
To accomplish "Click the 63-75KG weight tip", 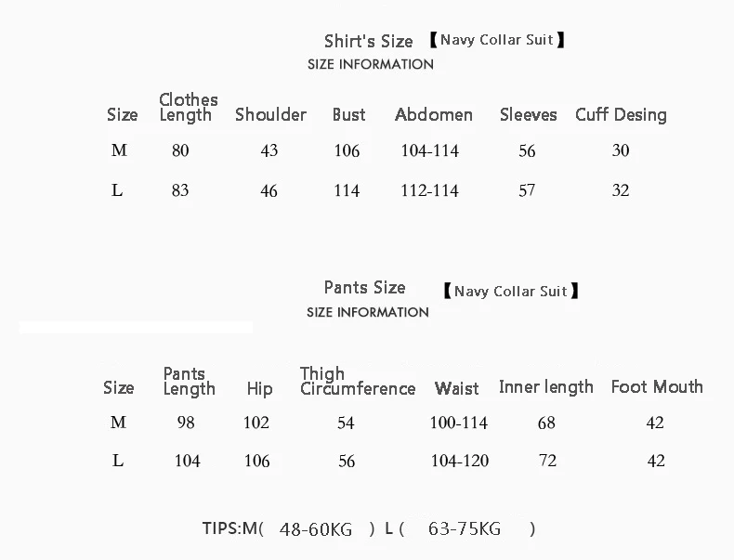I will (x=465, y=528).
